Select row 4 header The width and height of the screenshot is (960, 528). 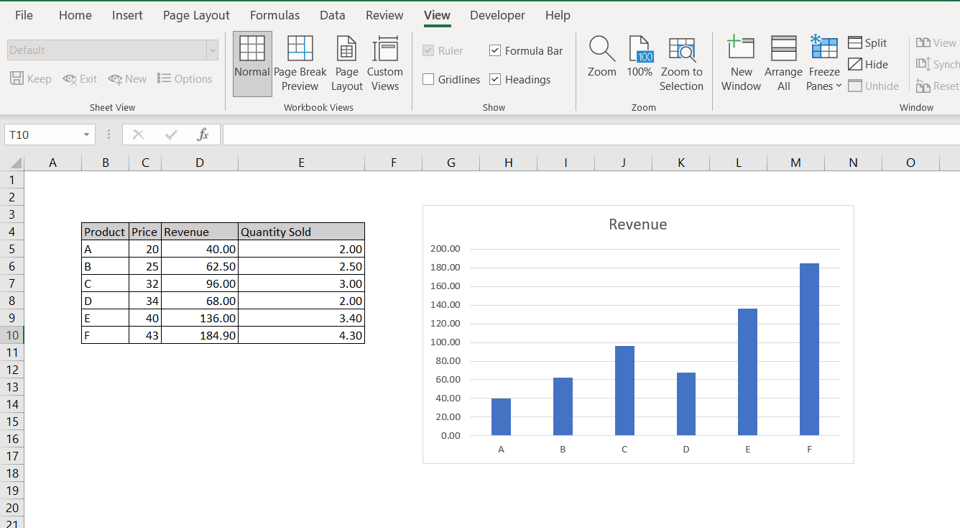(x=12, y=232)
